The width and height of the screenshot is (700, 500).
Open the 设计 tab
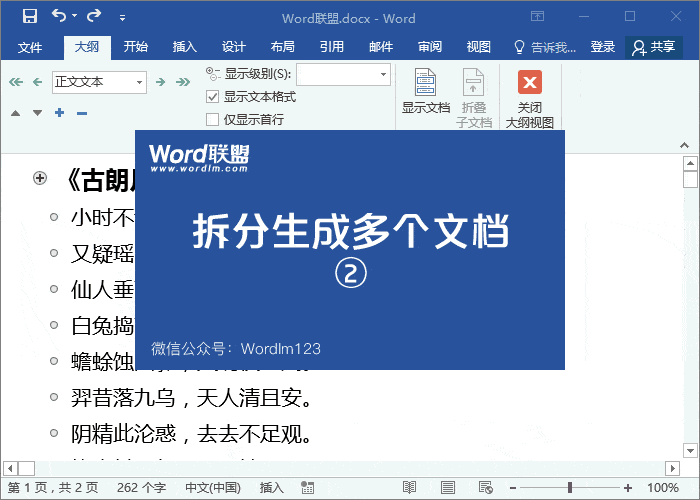(234, 47)
